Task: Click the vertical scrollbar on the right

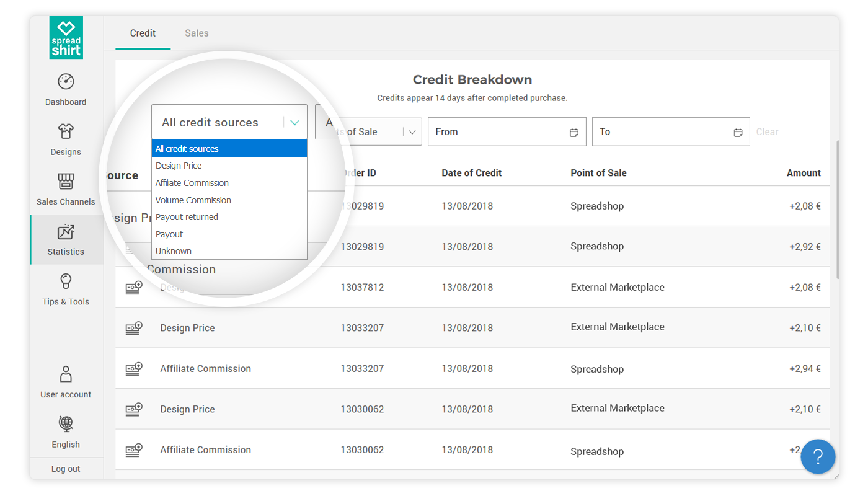Action: tap(837, 211)
